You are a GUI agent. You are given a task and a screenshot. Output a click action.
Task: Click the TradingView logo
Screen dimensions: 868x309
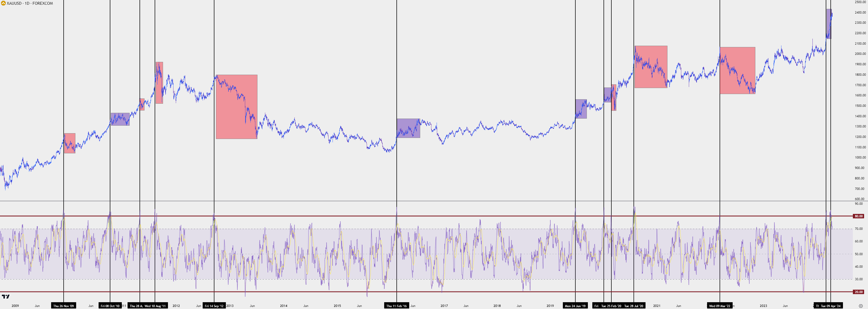(6, 297)
